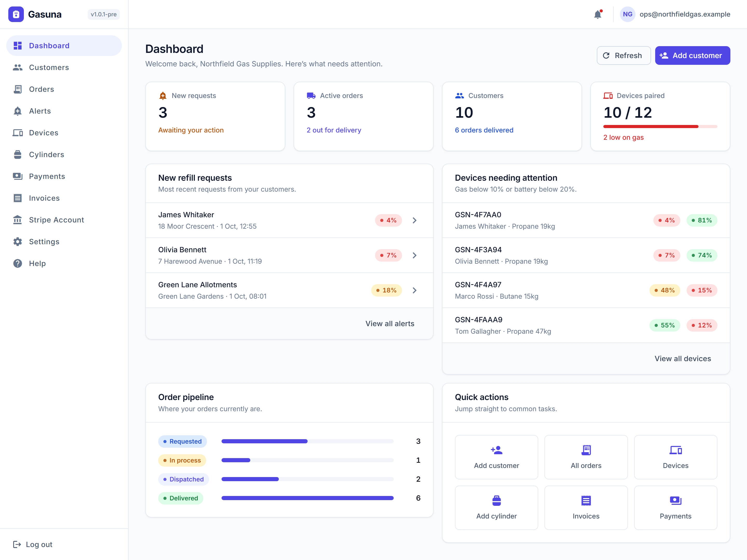
Task: Open Invoices in the sidebar
Action: coord(64,198)
